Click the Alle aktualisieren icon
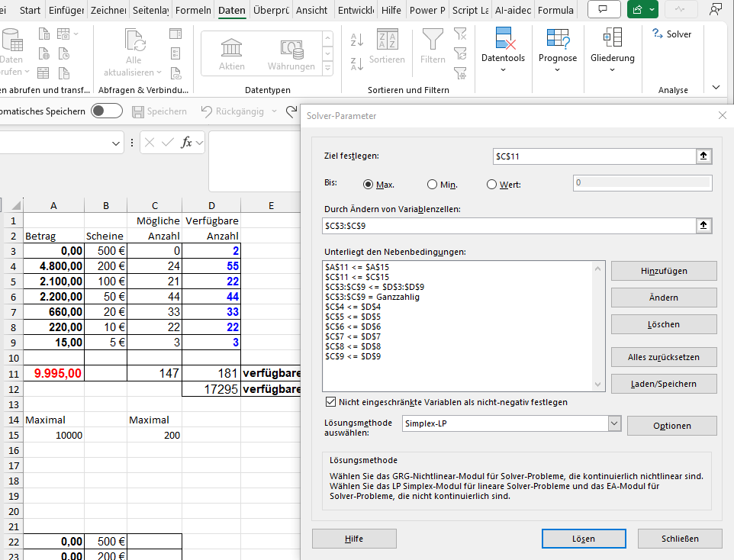Screen dimensions: 734x560 pyautogui.click(x=135, y=40)
